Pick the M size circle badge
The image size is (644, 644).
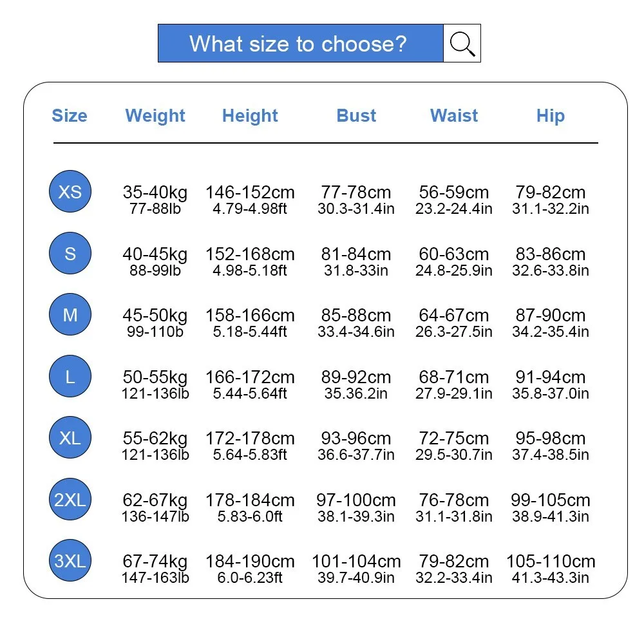70,315
